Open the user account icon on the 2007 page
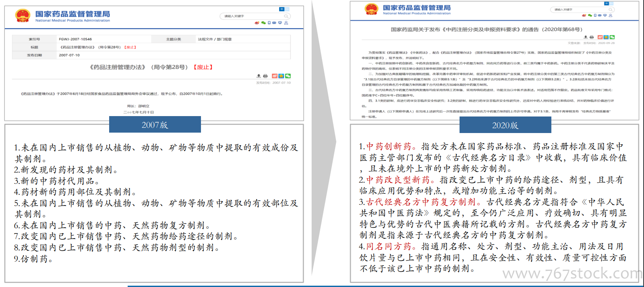The width and height of the screenshot is (644, 287). 286,23
